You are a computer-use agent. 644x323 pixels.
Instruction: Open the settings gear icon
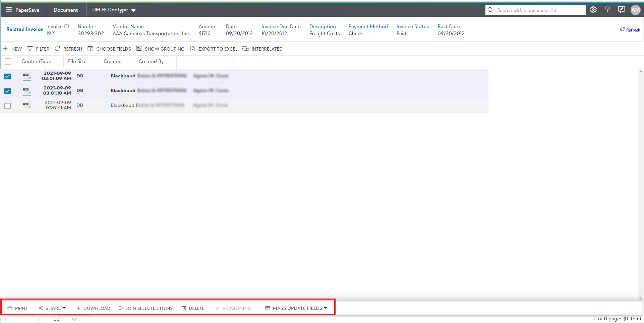[593, 10]
